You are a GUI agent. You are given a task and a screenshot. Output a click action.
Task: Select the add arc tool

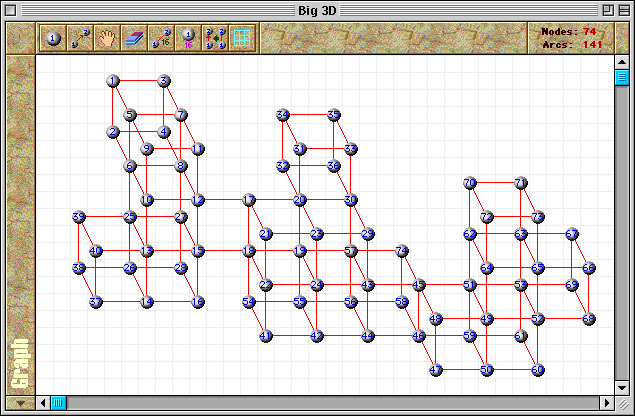pyautogui.click(x=80, y=39)
